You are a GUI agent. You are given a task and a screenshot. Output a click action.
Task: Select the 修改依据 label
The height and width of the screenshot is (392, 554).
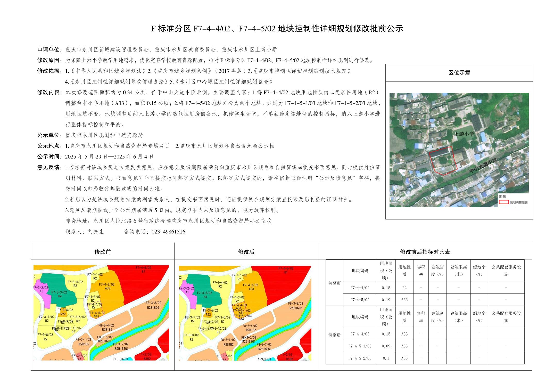click(x=50, y=71)
